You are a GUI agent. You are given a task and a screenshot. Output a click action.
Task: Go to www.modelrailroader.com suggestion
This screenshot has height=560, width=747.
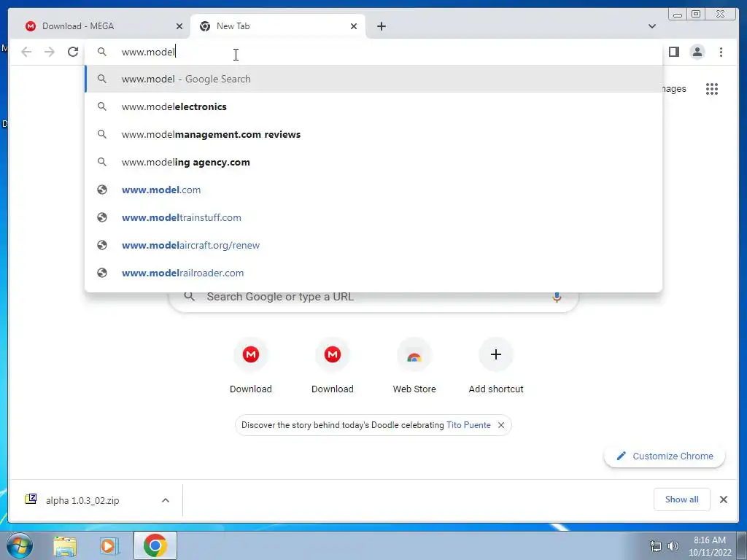click(373, 273)
